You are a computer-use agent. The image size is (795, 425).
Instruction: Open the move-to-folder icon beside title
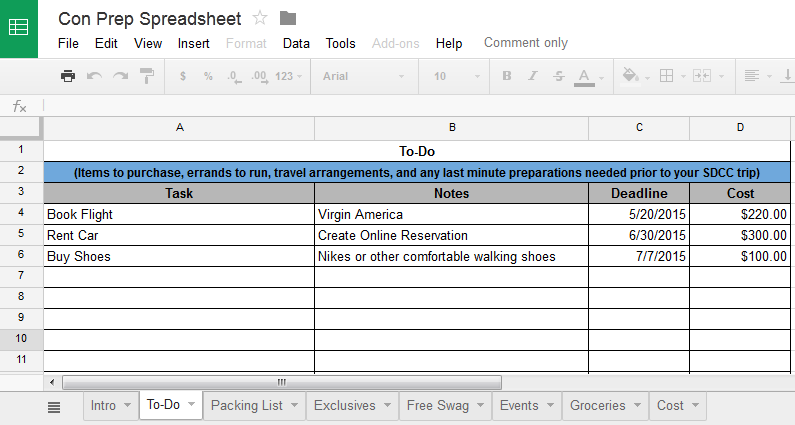(287, 19)
